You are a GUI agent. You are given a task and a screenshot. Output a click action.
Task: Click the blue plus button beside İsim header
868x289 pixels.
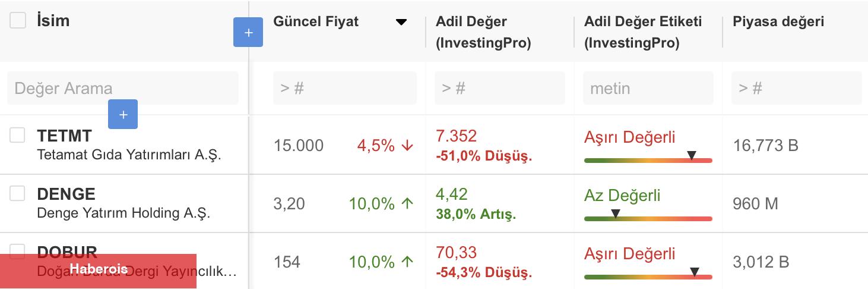[248, 32]
